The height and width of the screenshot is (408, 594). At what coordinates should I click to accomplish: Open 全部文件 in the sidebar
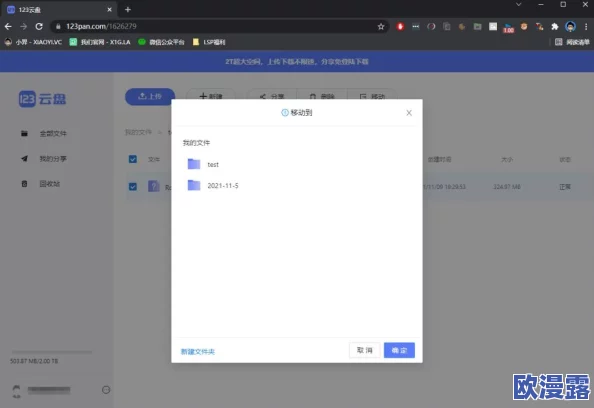(x=53, y=133)
